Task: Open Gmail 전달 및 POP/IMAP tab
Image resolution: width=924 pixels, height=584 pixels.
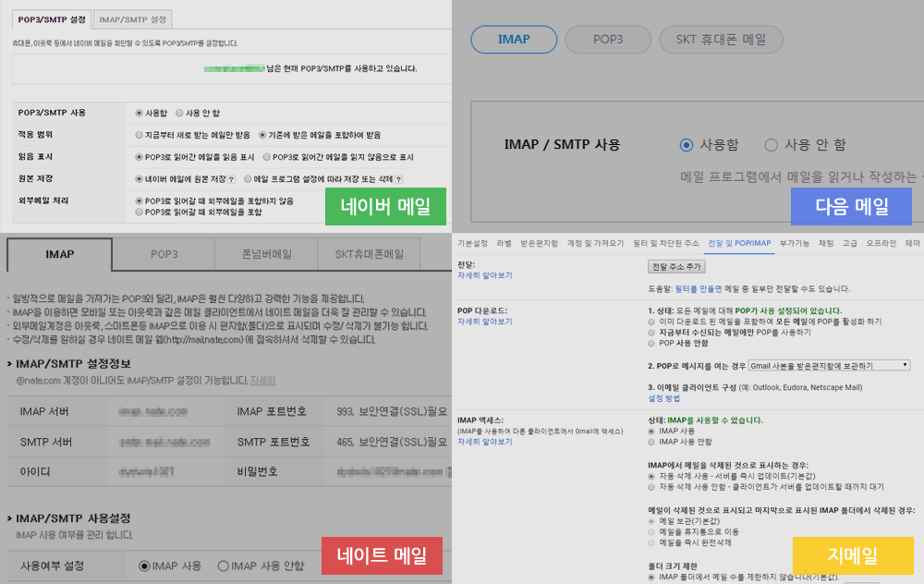Action: [x=739, y=243]
